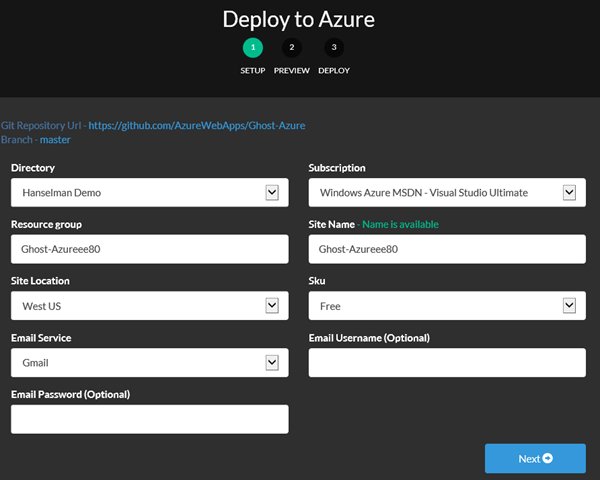Expand the Site Location dropdown arrow
The width and height of the screenshot is (600, 480).
(272, 306)
